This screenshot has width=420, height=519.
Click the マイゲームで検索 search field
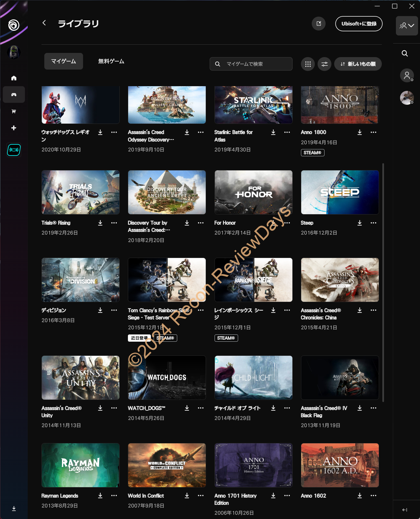(x=251, y=64)
